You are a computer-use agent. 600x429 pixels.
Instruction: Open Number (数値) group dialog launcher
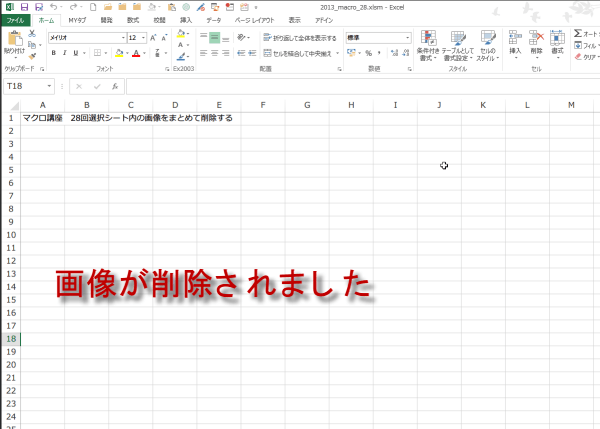click(x=409, y=69)
